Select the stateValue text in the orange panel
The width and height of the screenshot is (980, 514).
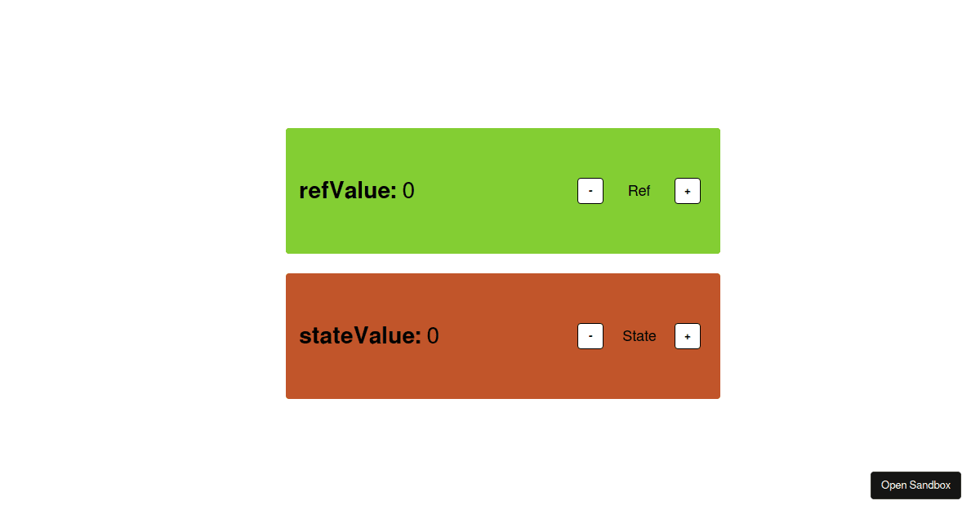[x=359, y=335]
